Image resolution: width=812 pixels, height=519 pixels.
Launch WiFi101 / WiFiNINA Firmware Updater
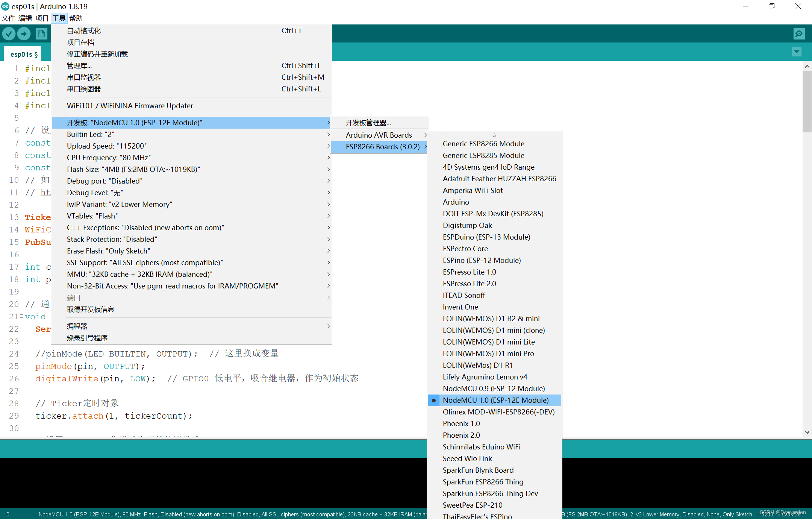192,106
